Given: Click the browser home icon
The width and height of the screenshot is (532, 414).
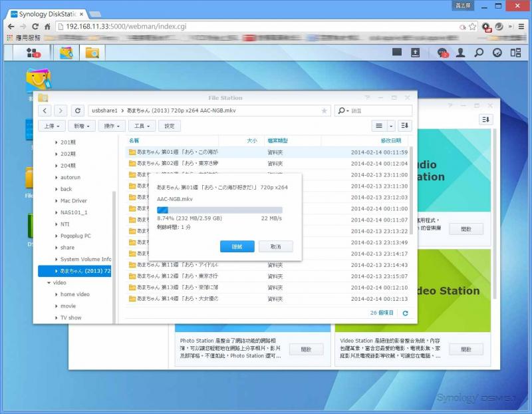Looking at the screenshot, I should [47, 27].
